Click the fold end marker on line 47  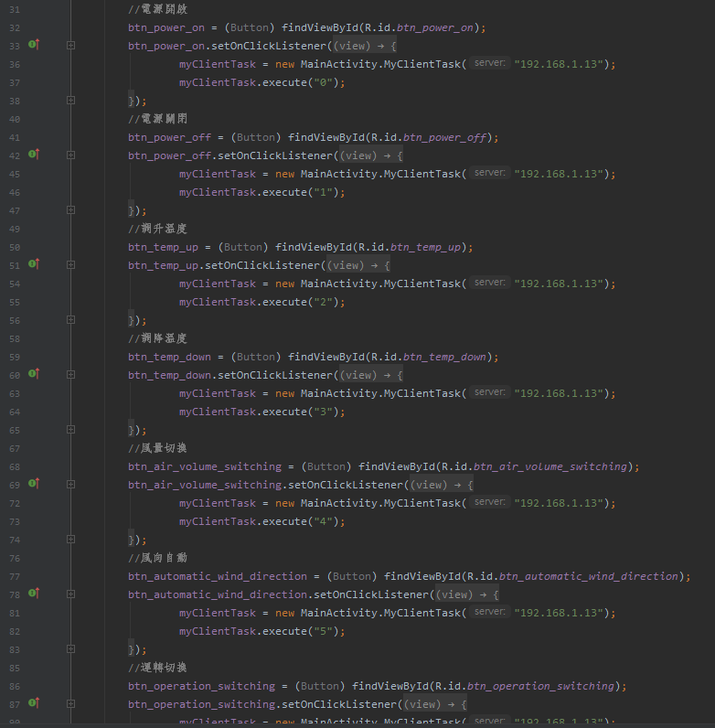click(70, 209)
